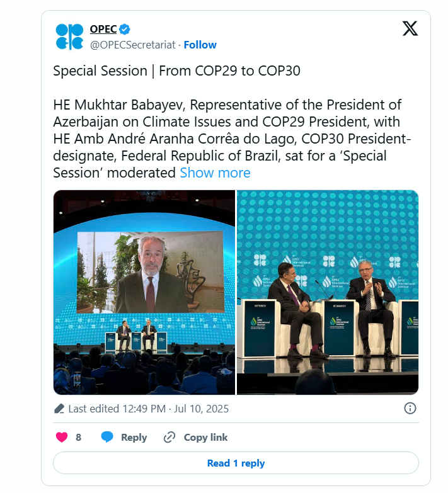Click the info circle icon
The image size is (448, 493).
click(410, 408)
